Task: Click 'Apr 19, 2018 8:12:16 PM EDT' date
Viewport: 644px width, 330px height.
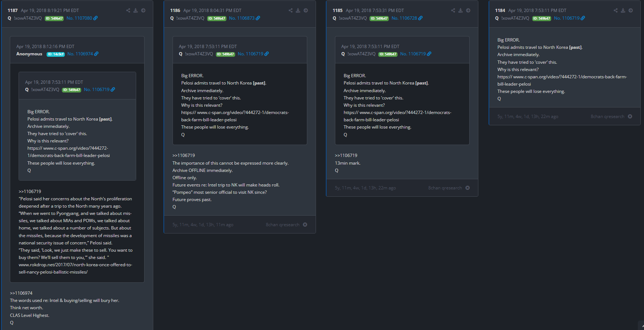Action: [45, 47]
